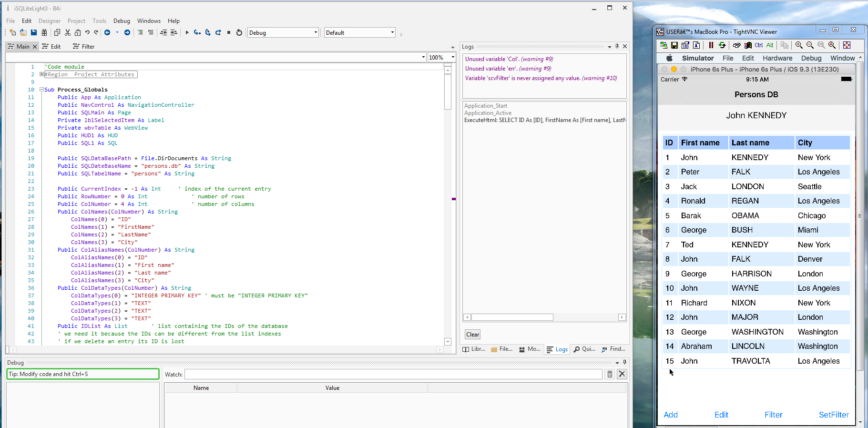The width and height of the screenshot is (868, 428).
Task: Click the Clear button in Logs
Action: pyautogui.click(x=472, y=335)
